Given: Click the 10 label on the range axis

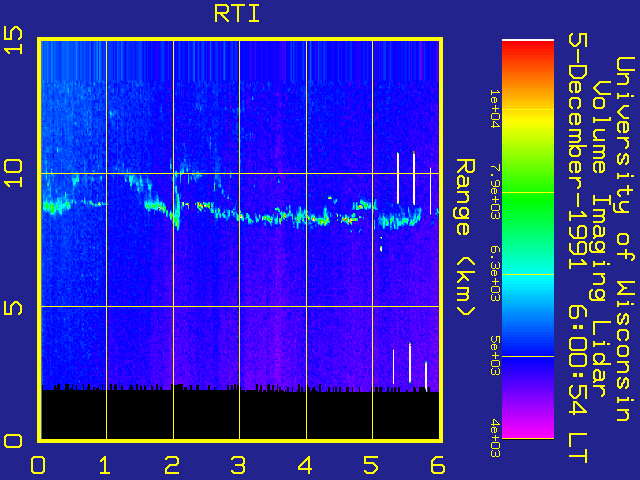Looking at the screenshot, I should click(13, 173).
